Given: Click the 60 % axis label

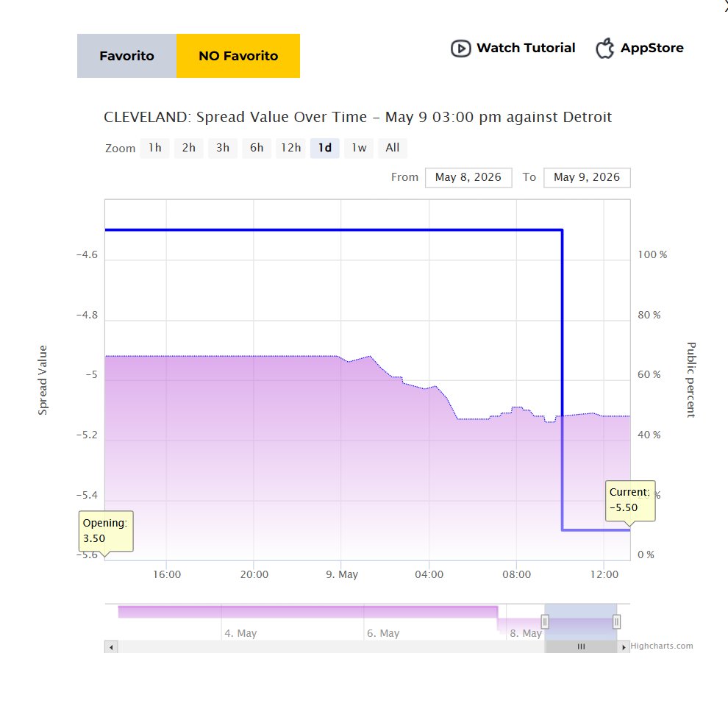Looking at the screenshot, I should [649, 374].
